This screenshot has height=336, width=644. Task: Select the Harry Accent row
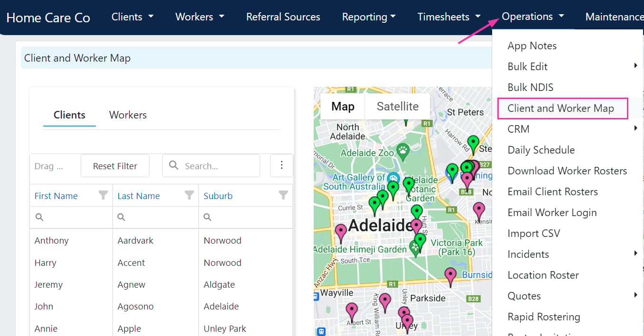pyautogui.click(x=161, y=263)
